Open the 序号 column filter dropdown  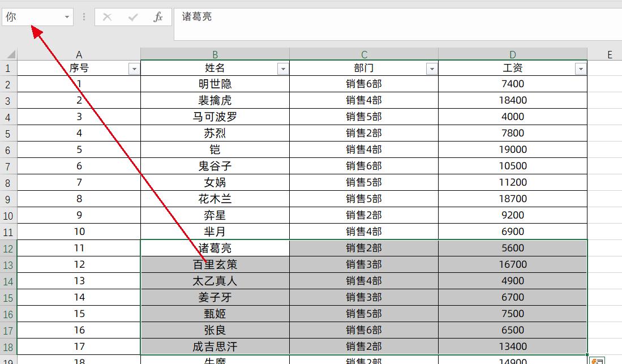[134, 68]
